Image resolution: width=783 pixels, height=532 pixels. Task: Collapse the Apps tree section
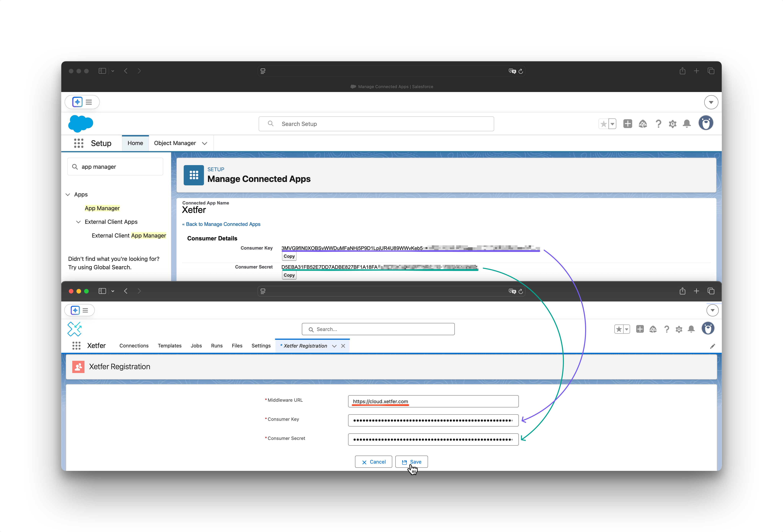(68, 195)
